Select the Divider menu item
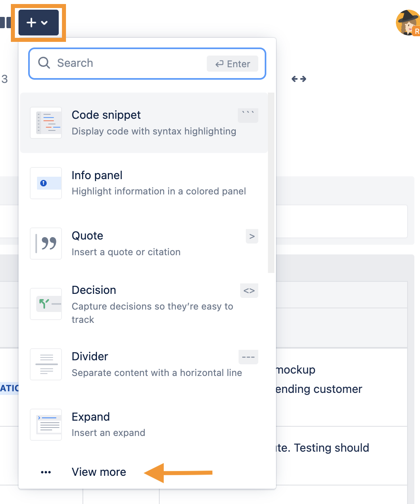The height and width of the screenshot is (504, 420). pyautogui.click(x=144, y=364)
